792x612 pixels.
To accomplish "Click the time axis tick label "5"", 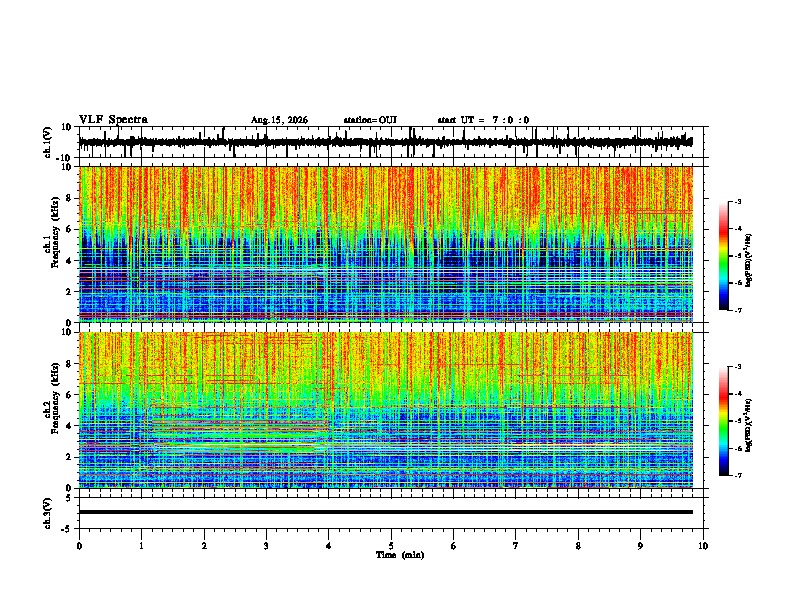I will click(391, 546).
